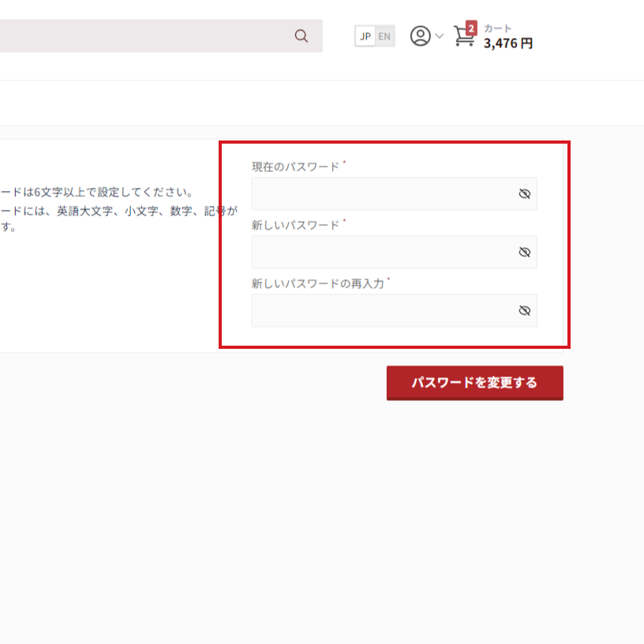Switch language to JP

click(x=365, y=36)
